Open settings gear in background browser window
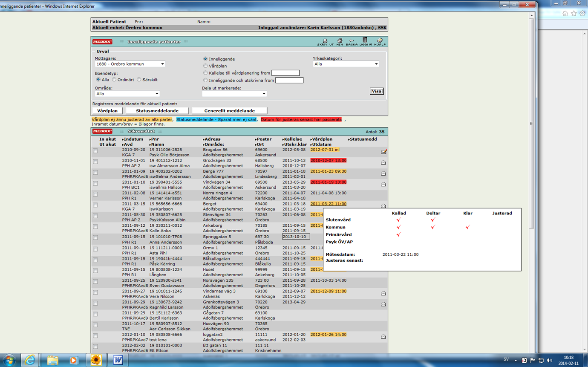The width and height of the screenshot is (588, 367). [x=582, y=14]
